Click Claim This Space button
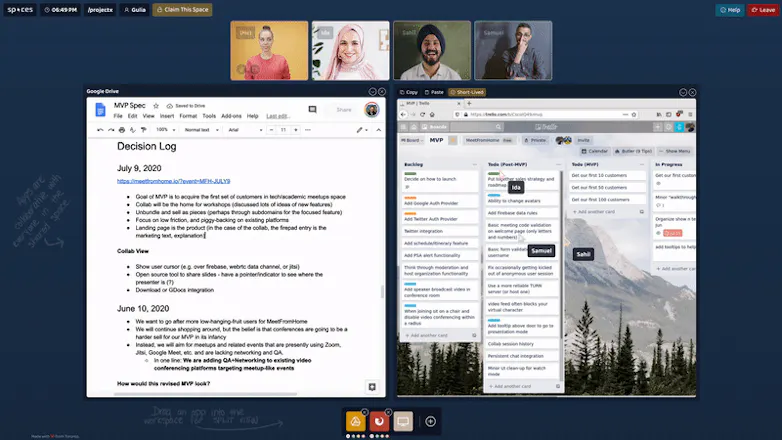 coord(183,9)
